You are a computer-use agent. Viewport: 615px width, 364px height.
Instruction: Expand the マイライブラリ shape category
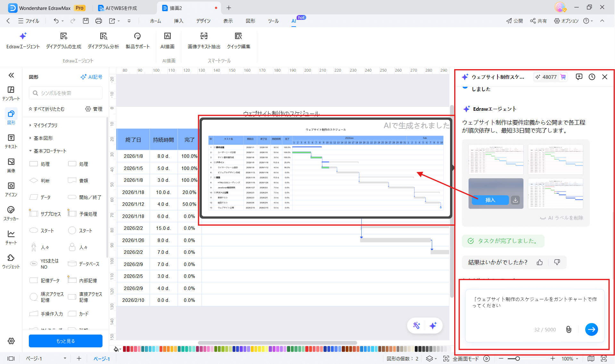(x=45, y=125)
